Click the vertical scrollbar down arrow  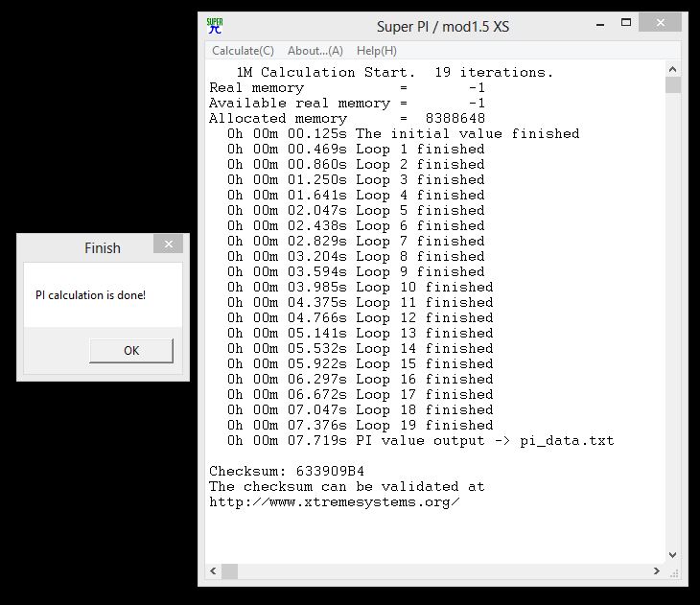point(673,555)
